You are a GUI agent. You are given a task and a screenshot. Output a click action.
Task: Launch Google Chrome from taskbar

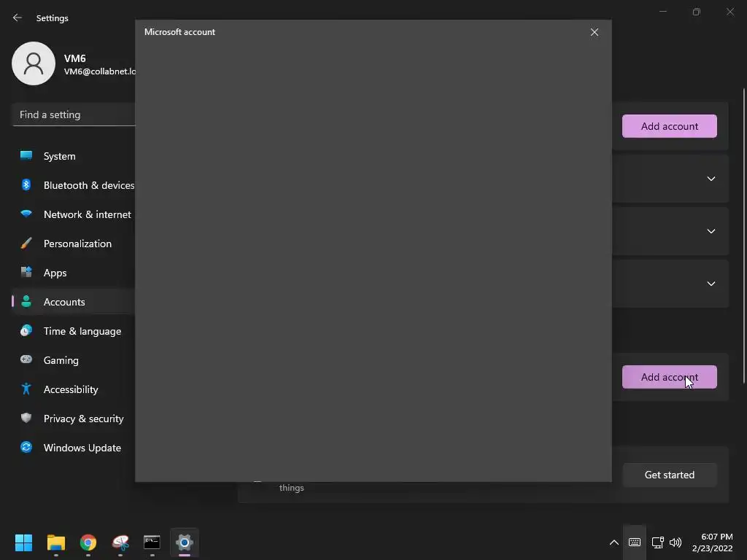[x=88, y=542]
